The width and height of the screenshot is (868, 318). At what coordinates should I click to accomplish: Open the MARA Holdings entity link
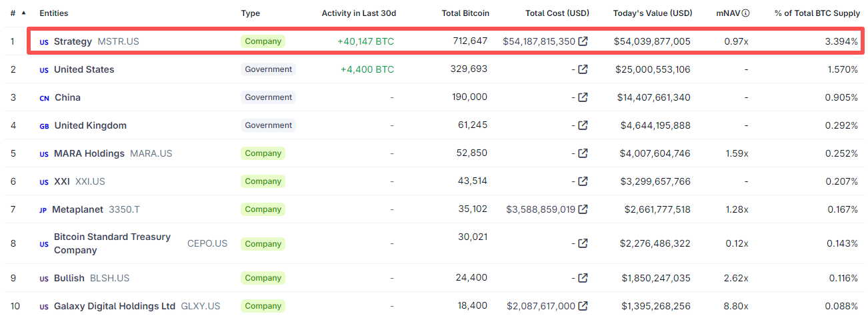(89, 153)
